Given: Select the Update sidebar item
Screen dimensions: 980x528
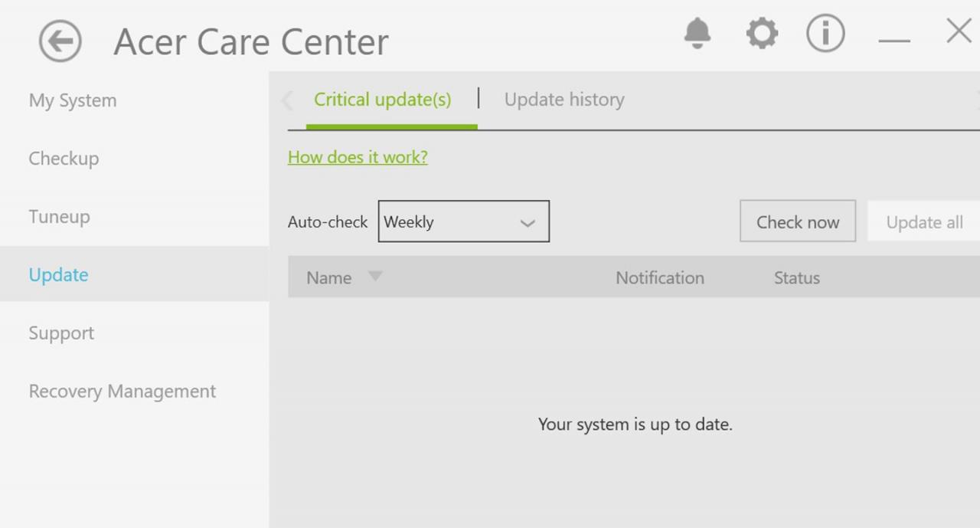Looking at the screenshot, I should [x=135, y=274].
